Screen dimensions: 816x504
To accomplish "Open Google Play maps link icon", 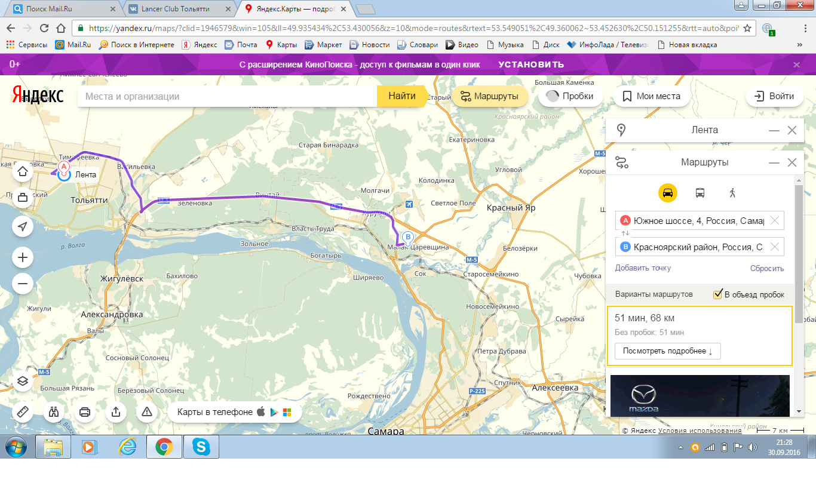I will 274,412.
